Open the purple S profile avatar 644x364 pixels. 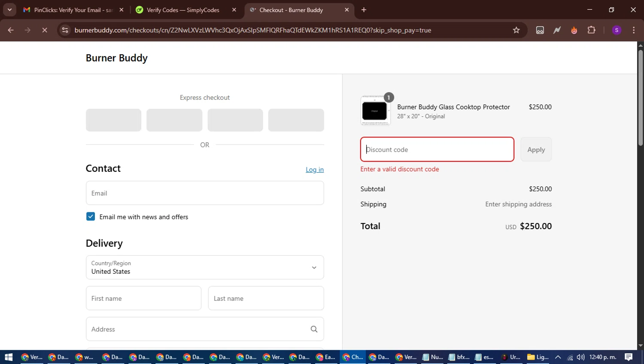click(x=617, y=30)
